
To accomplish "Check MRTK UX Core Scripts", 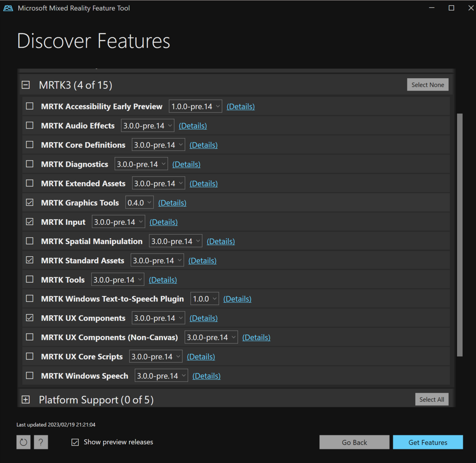I will point(30,357).
